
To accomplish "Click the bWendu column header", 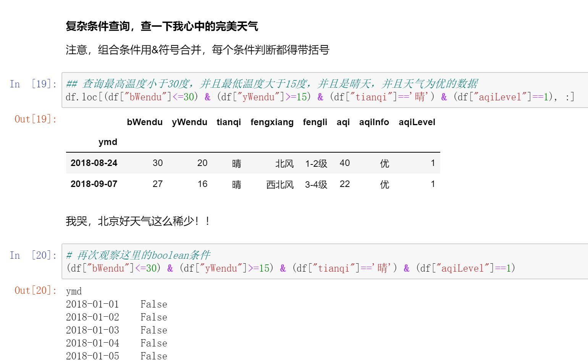I will [x=145, y=122].
